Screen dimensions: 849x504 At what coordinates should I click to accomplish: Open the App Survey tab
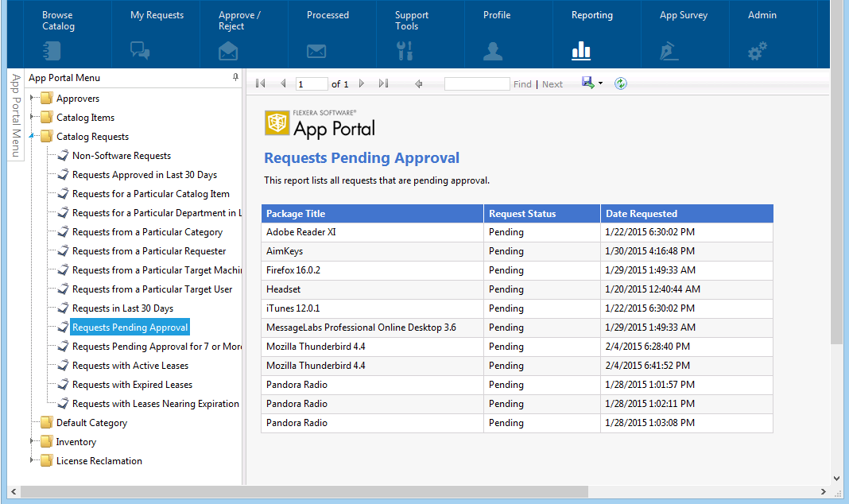(x=684, y=33)
